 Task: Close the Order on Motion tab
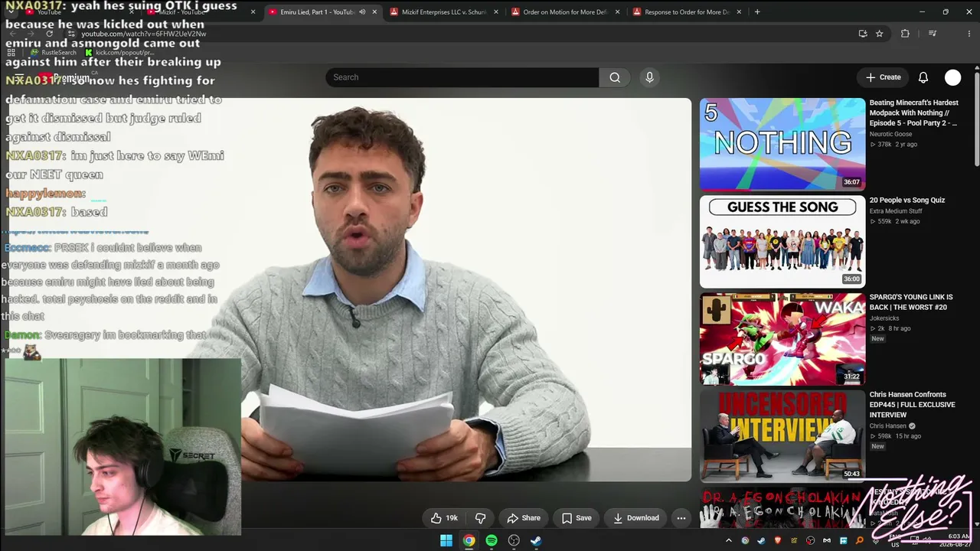pos(618,12)
